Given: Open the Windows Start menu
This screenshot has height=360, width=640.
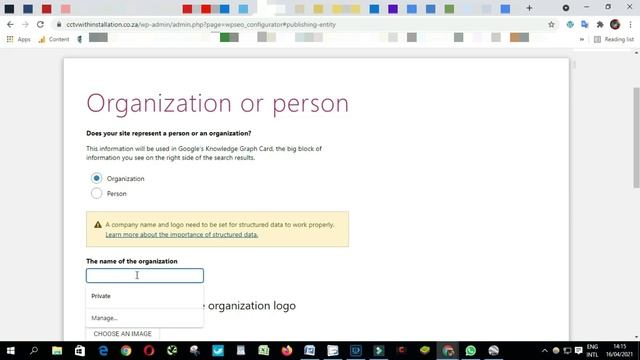Looking at the screenshot, I should pos(11,351).
